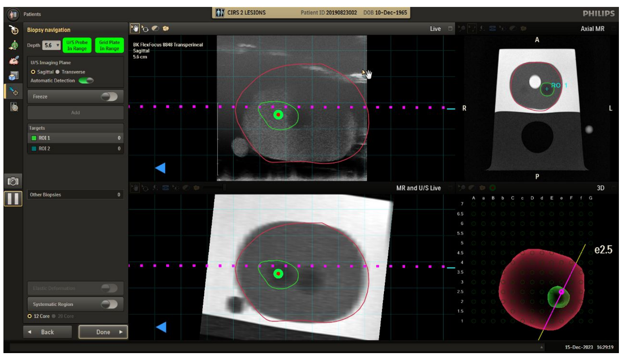Open the patient registration step icon in sidebar
644x357 pixels.
[x=14, y=45]
